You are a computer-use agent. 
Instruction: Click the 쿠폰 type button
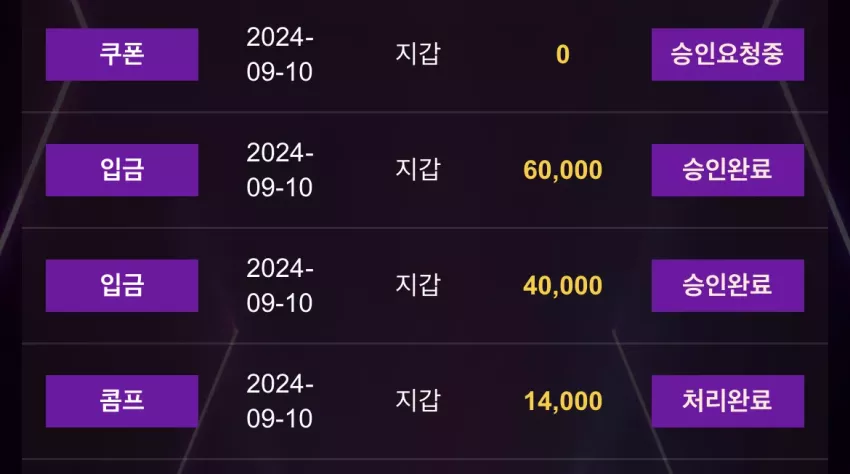coord(122,54)
